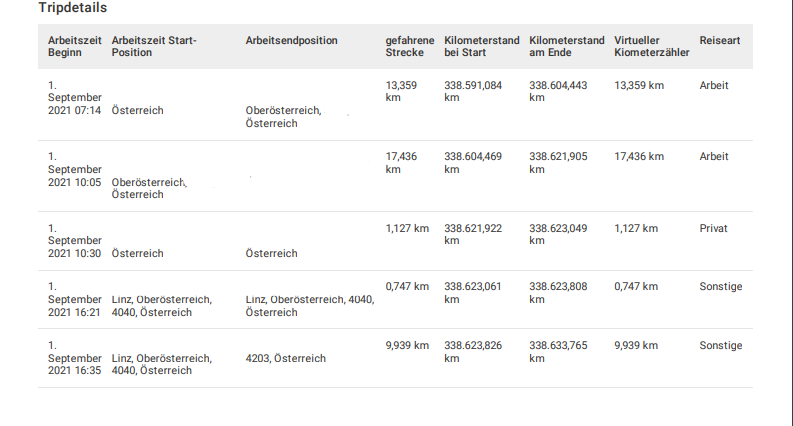Click the gefahrene Strecke column header
This screenshot has height=426, width=793.
[x=410, y=47]
